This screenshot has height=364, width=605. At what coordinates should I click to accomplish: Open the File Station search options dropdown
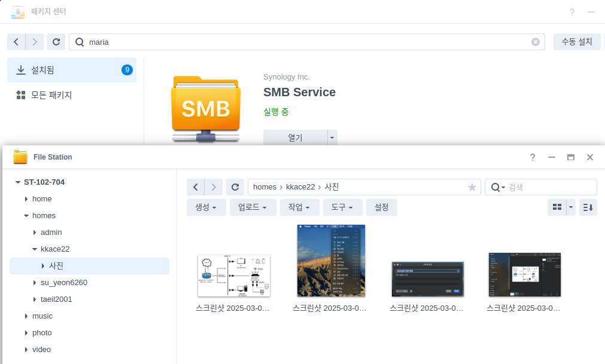pos(498,187)
